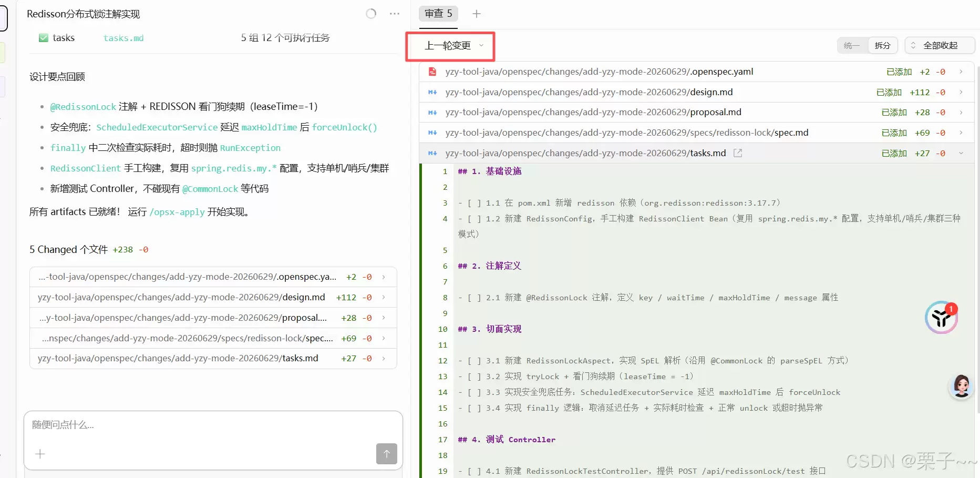Click the @RedissonLock code reference
This screenshot has width=980, height=478.
click(83, 107)
